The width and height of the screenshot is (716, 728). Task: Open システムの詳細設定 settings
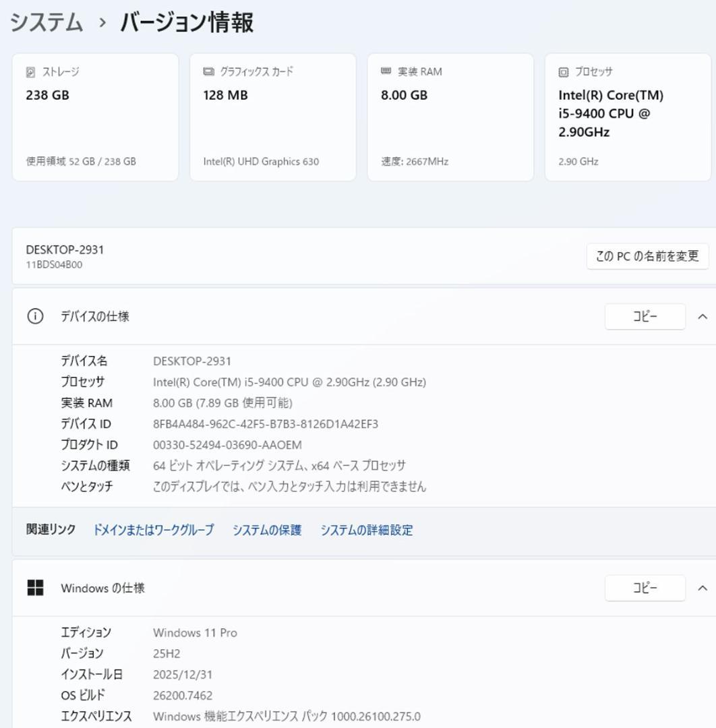[367, 531]
